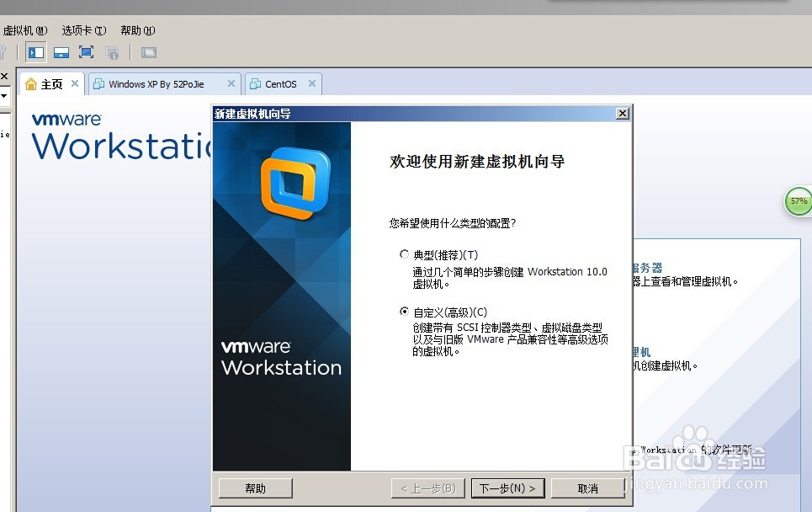Click the green 57% floating ball
Screen dimensions: 812x512
pos(799,202)
